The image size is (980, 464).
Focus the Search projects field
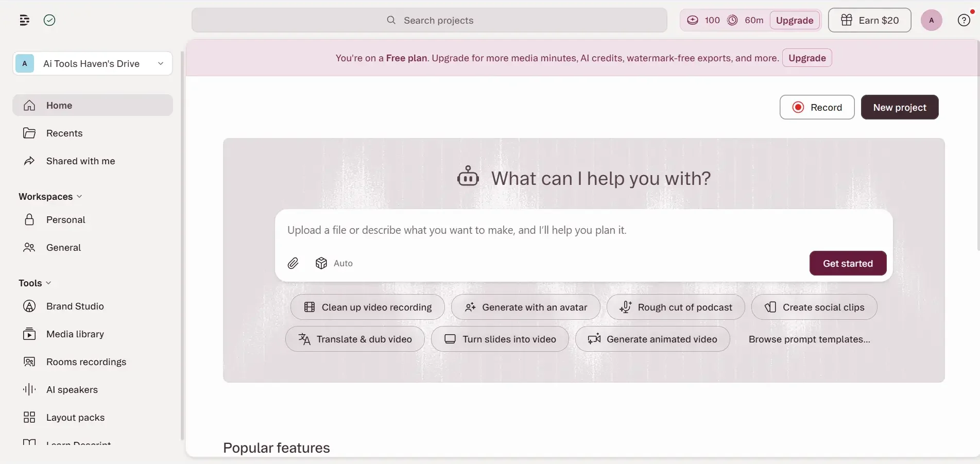429,20
